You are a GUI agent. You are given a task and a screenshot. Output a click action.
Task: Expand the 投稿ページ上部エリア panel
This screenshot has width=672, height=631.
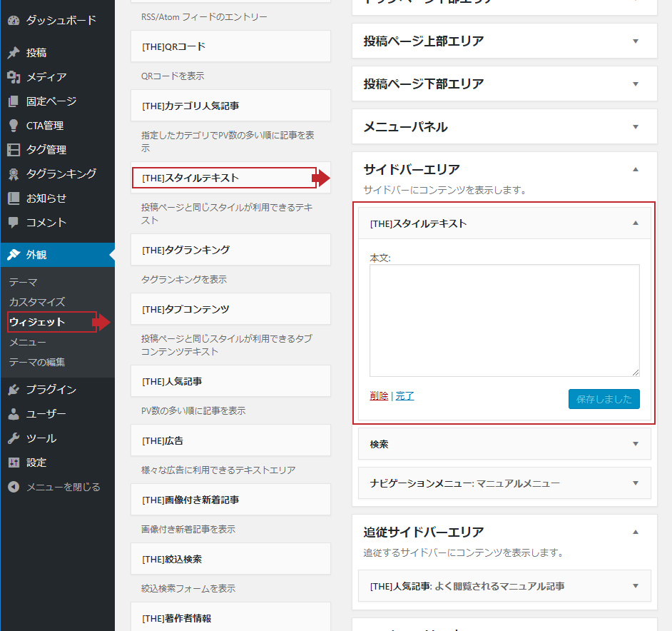636,41
